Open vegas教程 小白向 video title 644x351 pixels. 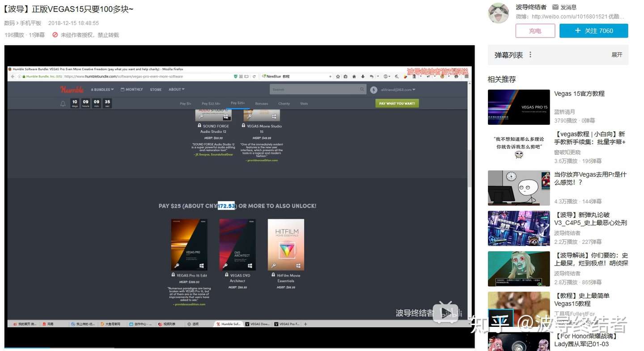(x=590, y=138)
